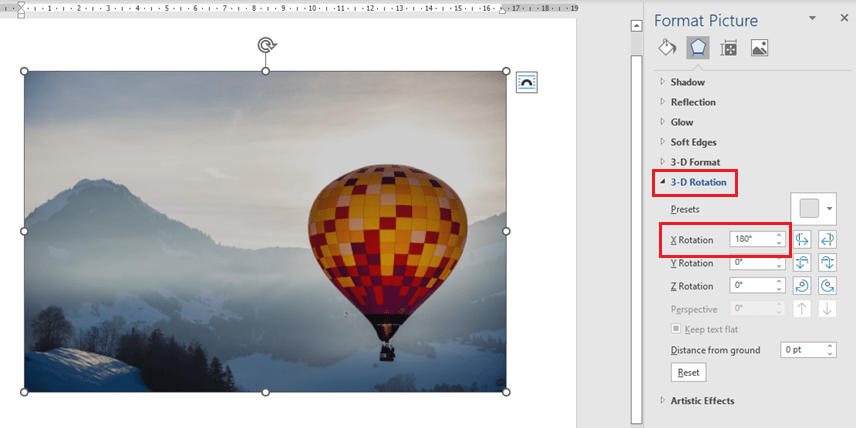The image size is (856, 428).
Task: Increase Distance from ground with spinner
Action: [830, 346]
